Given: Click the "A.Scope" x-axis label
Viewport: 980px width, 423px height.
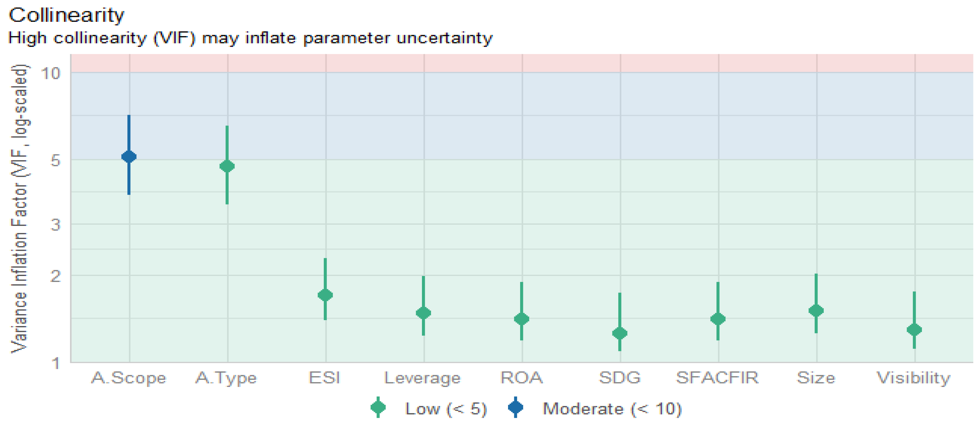Looking at the screenshot, I should [129, 378].
